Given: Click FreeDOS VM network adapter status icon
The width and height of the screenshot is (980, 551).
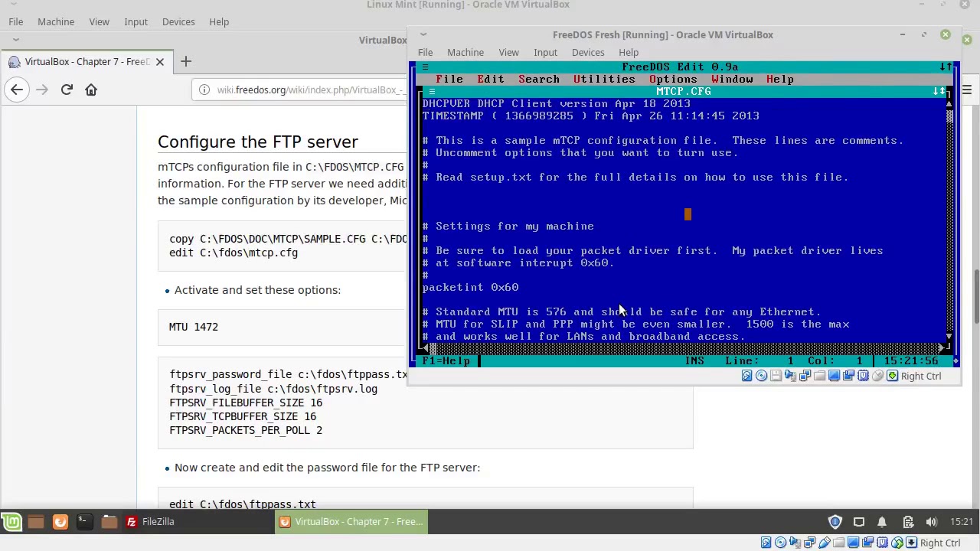Looking at the screenshot, I should (805, 376).
